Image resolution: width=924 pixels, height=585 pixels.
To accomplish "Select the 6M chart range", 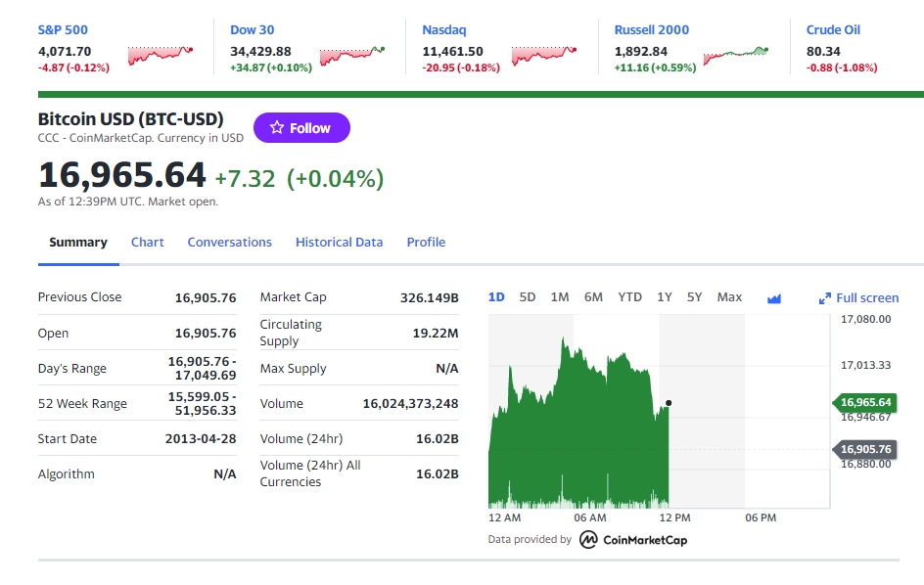I will [x=593, y=297].
